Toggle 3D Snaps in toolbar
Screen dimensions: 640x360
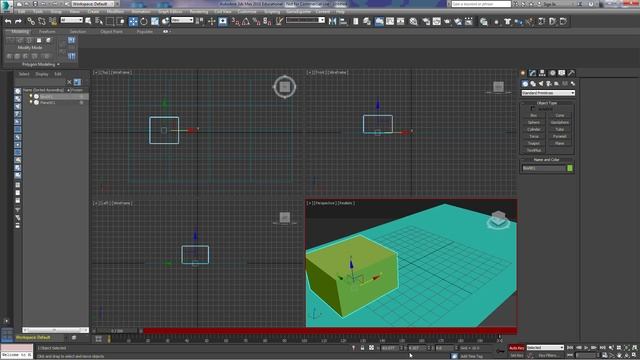[236, 21]
